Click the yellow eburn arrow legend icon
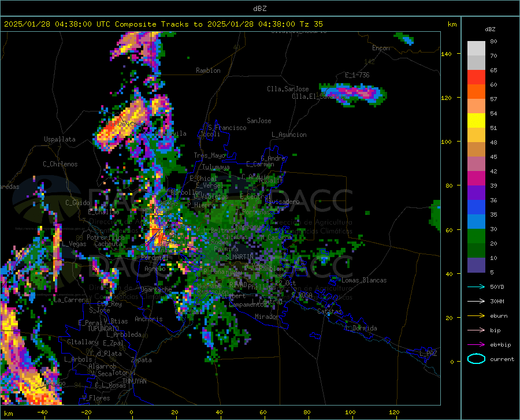Viewport: 520px width, 420px height. tap(476, 315)
